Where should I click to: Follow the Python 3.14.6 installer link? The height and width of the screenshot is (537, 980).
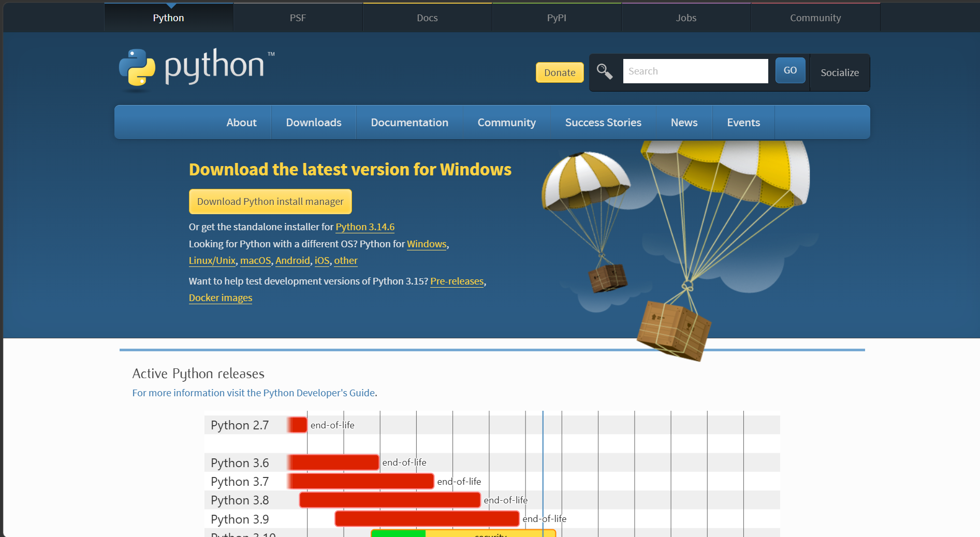pos(365,227)
